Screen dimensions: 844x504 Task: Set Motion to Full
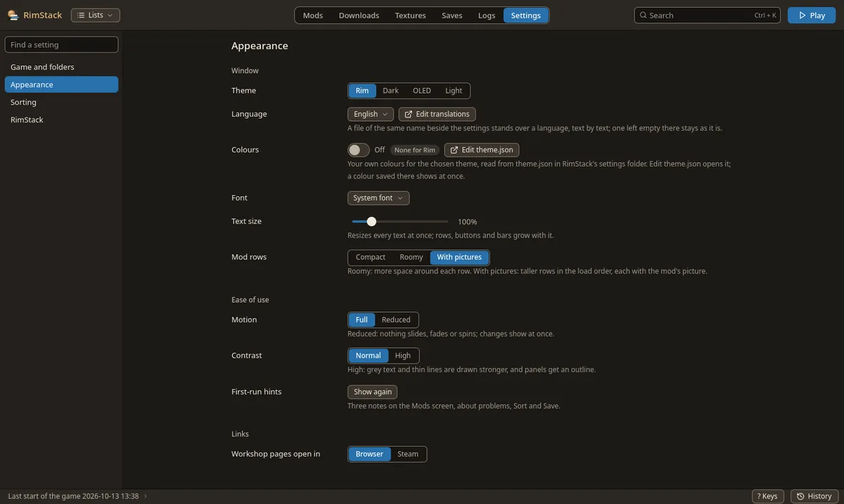(362, 320)
